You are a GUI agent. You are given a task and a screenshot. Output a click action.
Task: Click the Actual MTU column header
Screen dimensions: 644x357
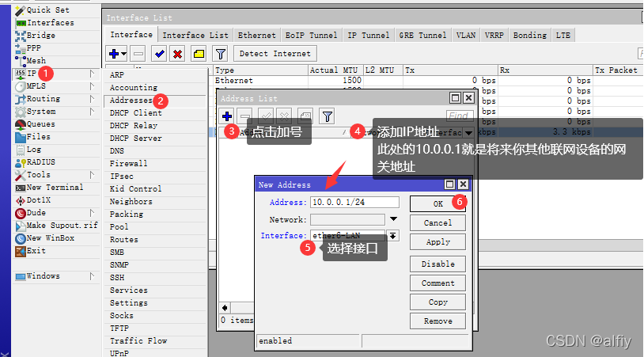(335, 70)
